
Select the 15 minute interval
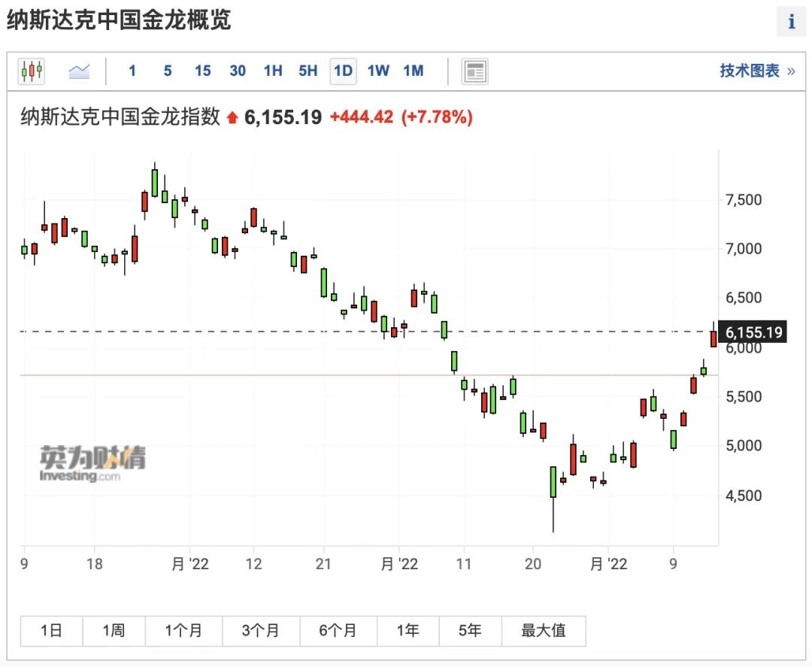(203, 71)
